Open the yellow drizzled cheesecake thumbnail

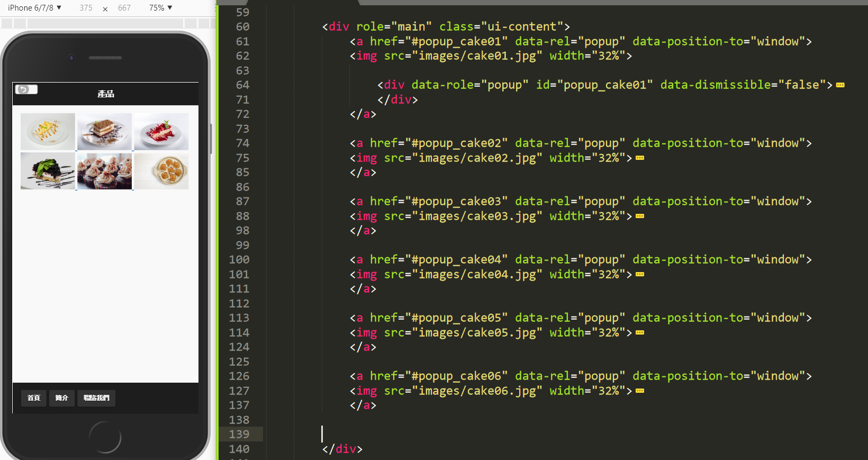[x=48, y=131]
